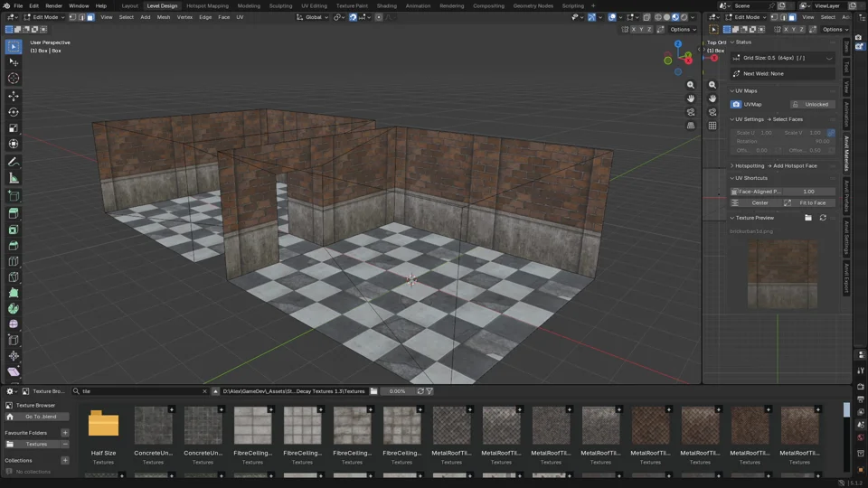868x488 pixels.
Task: Activate the Knife tool
Action: tap(14, 277)
